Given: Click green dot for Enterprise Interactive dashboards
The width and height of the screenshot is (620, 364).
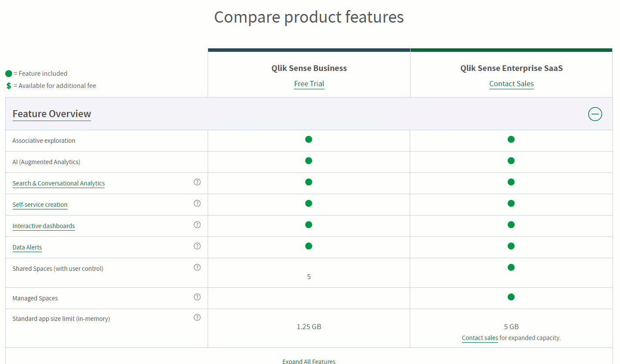Looking at the screenshot, I should [511, 225].
